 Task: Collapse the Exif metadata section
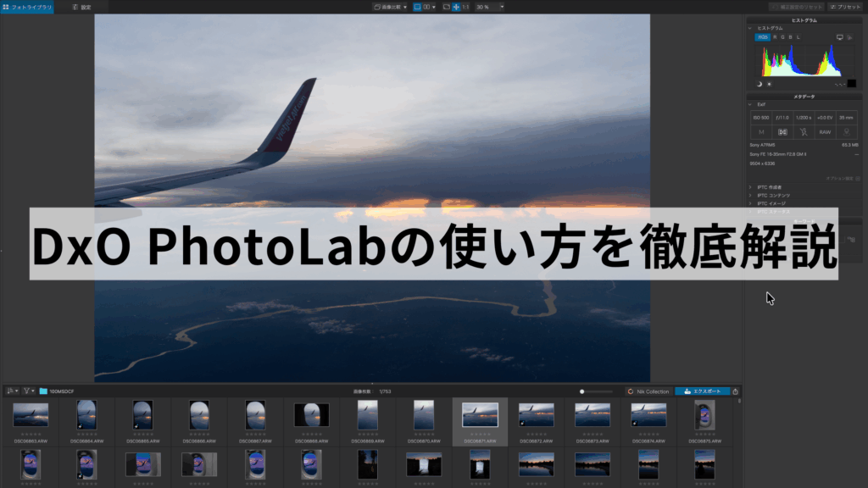point(749,104)
